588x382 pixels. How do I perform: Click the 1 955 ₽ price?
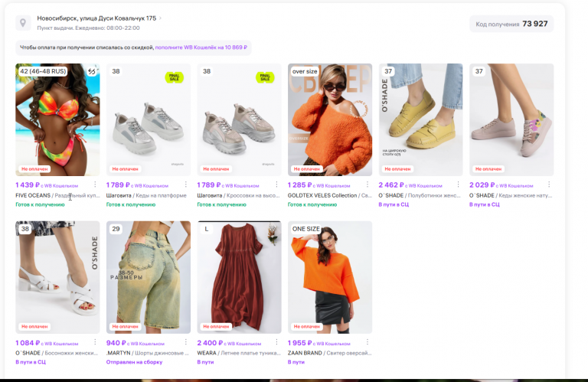(x=299, y=343)
